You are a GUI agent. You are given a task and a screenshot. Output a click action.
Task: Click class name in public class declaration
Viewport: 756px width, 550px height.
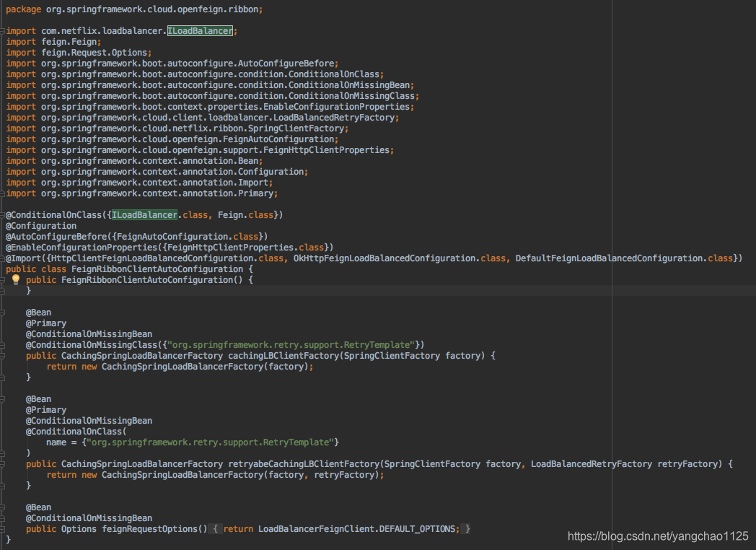(157, 269)
